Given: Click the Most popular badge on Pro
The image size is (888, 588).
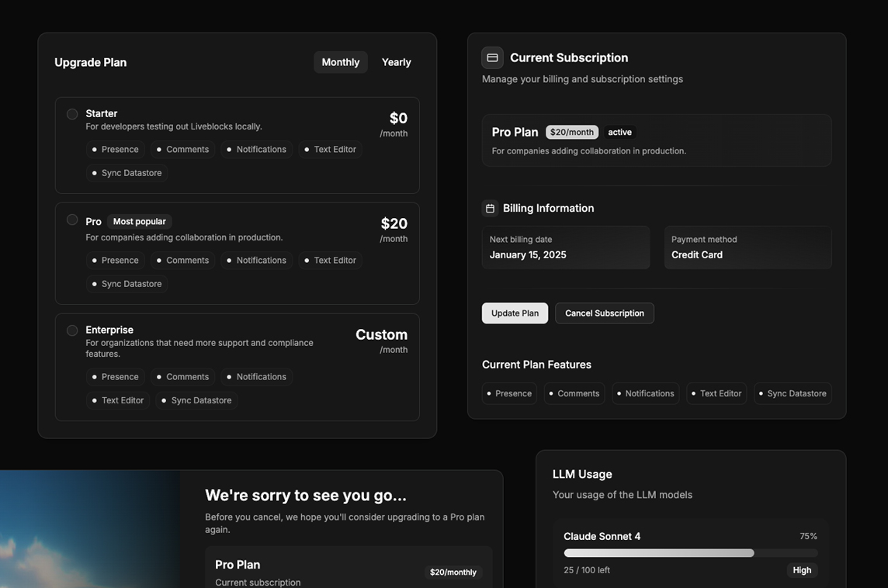Looking at the screenshot, I should (x=139, y=222).
